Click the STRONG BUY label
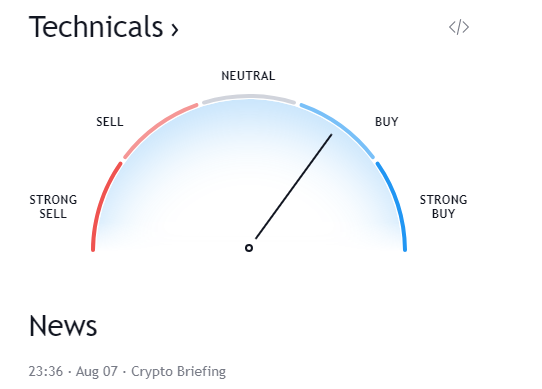 tap(443, 206)
